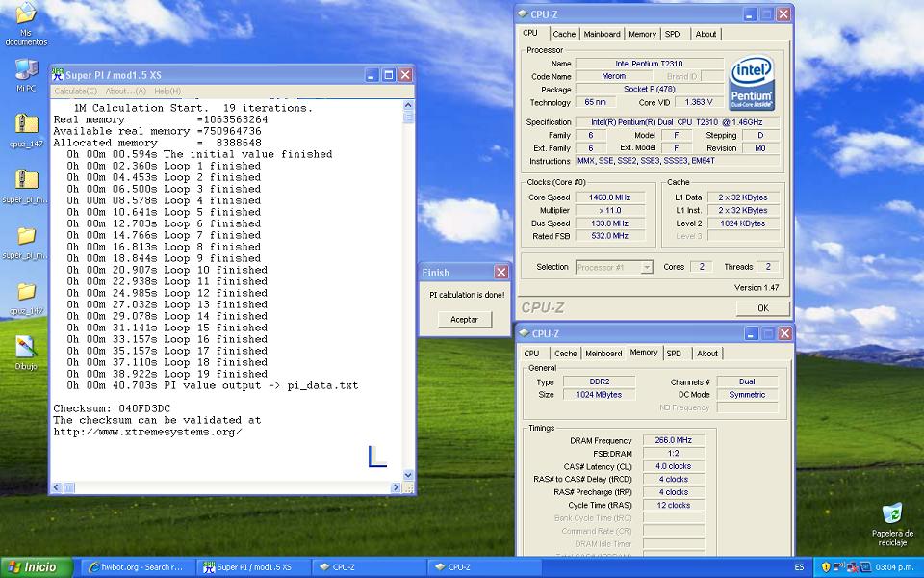Click the CAS# Latency value 4.0 clocks
This screenshot has height=578, width=924.
pos(673,466)
